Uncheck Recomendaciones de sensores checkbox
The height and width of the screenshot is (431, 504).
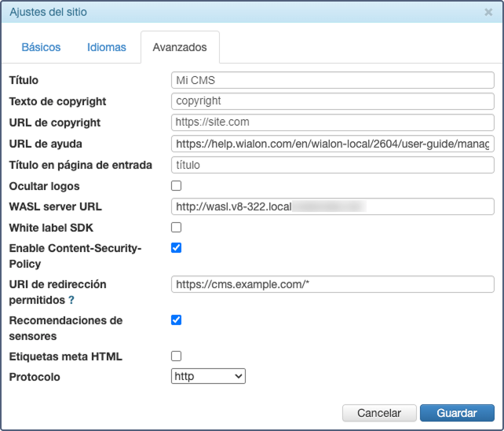pyautogui.click(x=177, y=320)
